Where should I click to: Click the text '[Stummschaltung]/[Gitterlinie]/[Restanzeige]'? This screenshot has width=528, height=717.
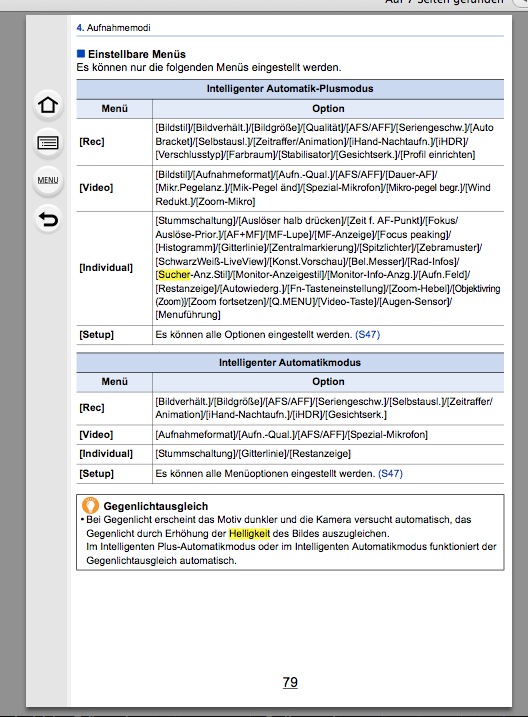(x=253, y=454)
